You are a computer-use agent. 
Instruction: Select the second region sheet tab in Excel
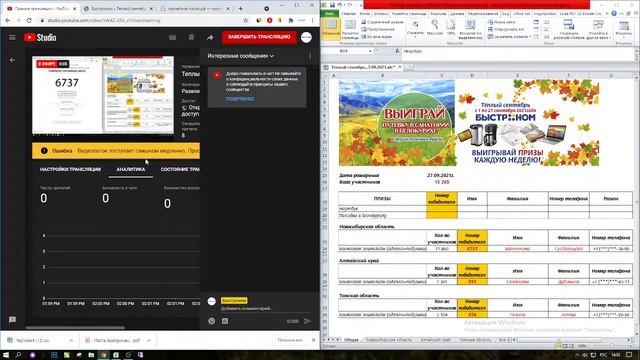tap(435, 340)
